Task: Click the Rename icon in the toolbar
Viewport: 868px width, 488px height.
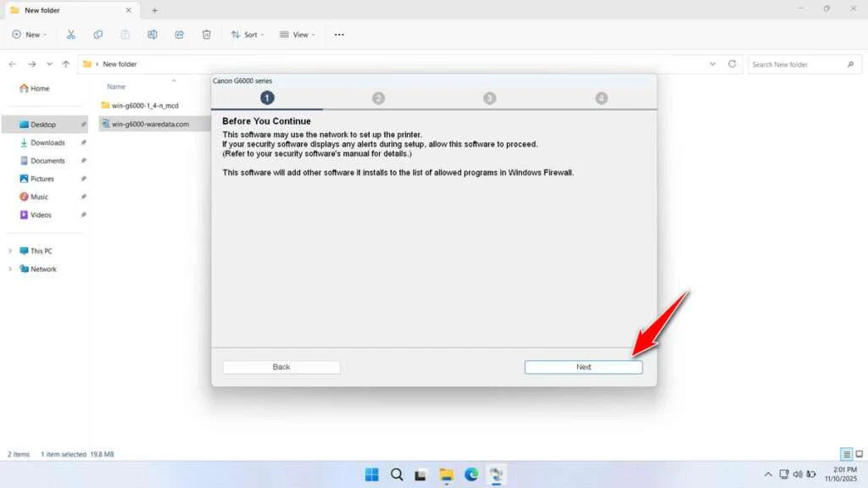Action: [153, 34]
